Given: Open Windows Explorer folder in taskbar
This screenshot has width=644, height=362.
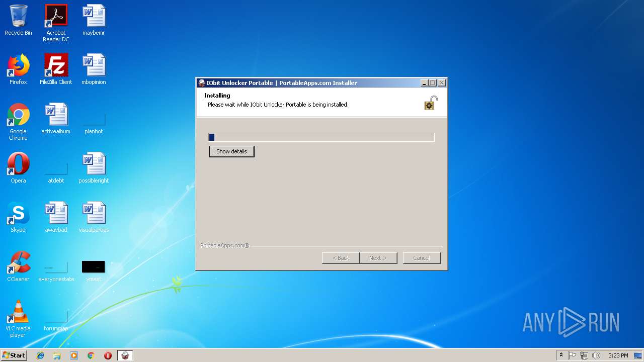Looking at the screenshot, I should pos(57,355).
